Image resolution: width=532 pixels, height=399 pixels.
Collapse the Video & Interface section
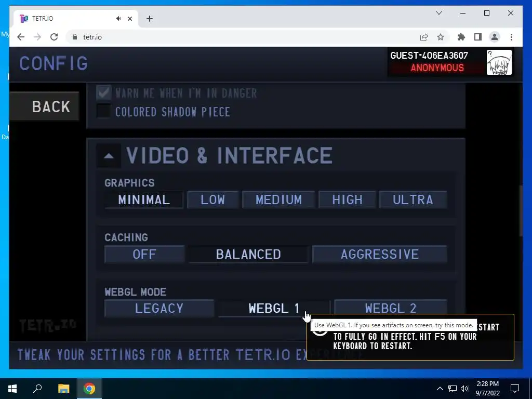point(109,156)
